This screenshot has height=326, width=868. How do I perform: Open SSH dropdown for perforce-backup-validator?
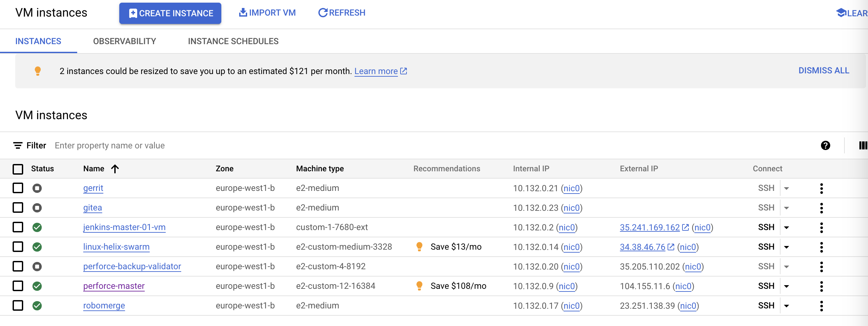coord(787,266)
